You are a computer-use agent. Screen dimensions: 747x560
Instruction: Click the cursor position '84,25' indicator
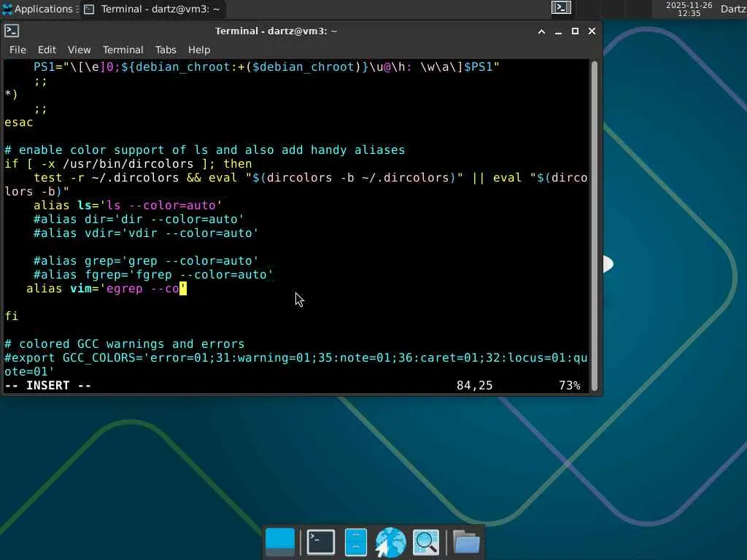(474, 385)
